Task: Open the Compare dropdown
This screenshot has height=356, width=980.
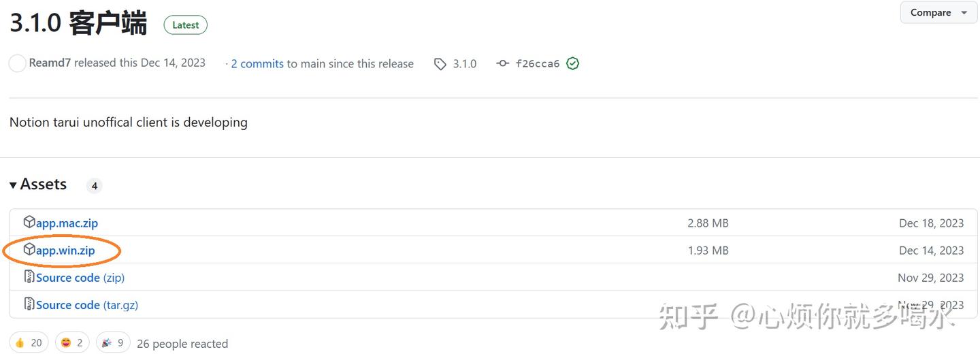Action: coord(938,13)
